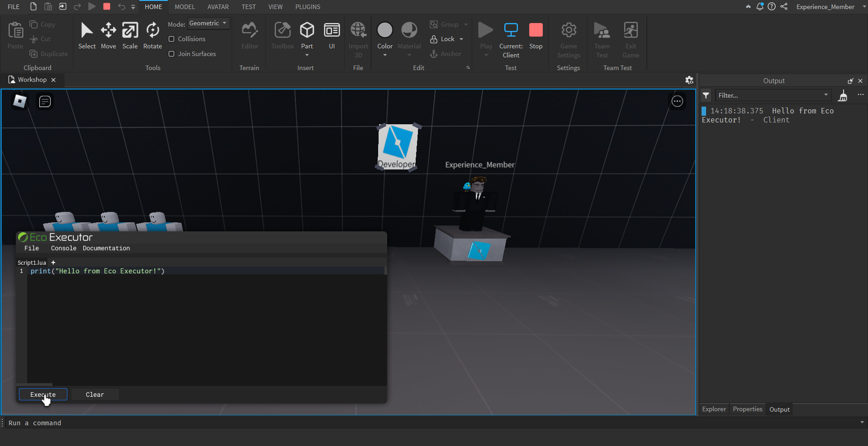Open Game Settings
868x446 pixels.
pos(569,40)
